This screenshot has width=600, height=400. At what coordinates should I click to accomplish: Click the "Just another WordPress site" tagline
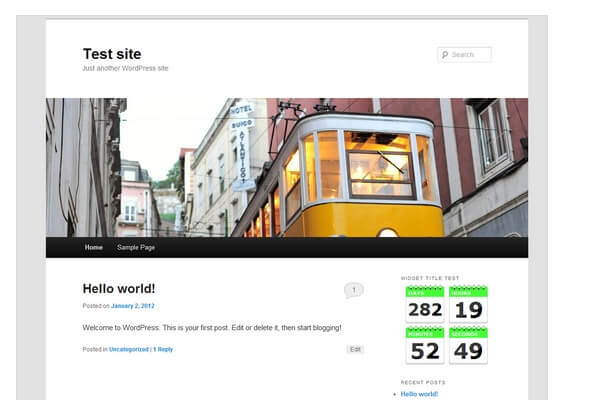pyautogui.click(x=125, y=68)
